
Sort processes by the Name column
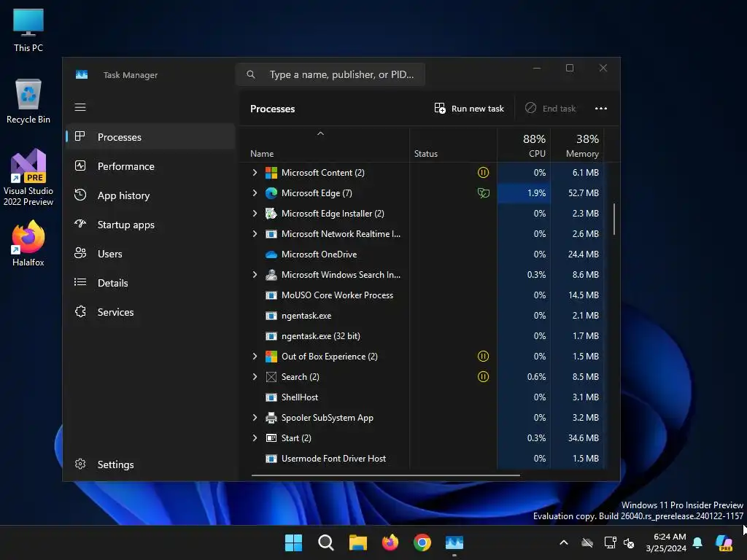pyautogui.click(x=325, y=145)
